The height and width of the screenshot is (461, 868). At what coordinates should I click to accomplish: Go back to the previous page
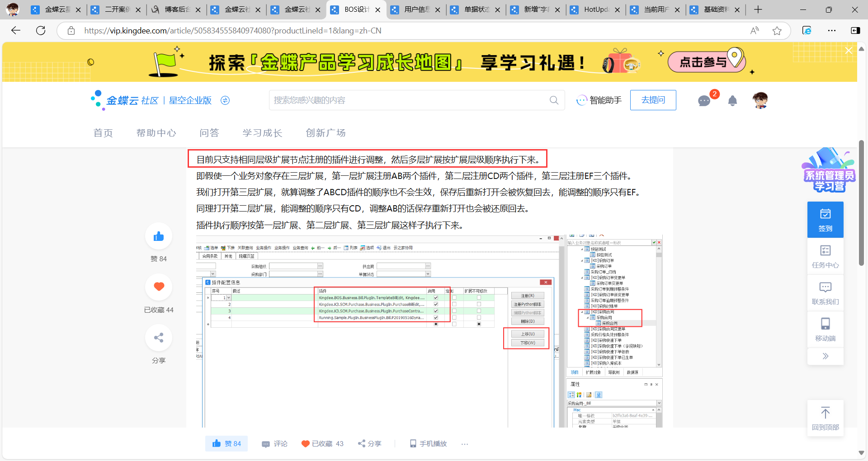16,30
